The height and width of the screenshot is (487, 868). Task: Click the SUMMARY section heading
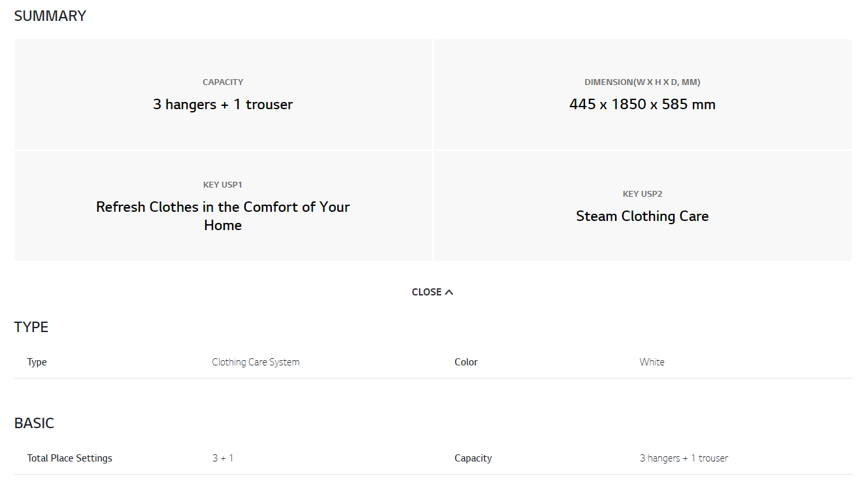tap(50, 16)
